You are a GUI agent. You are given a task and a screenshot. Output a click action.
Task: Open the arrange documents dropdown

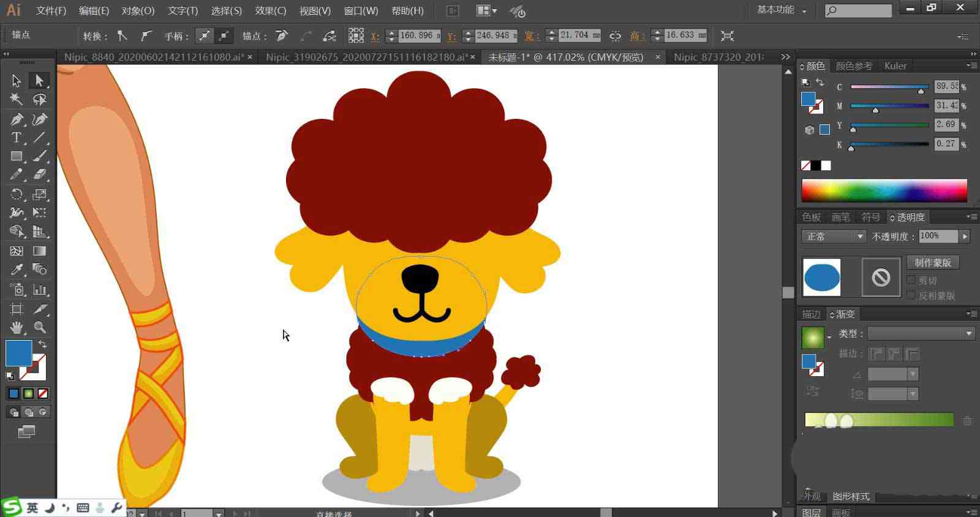coord(487,10)
